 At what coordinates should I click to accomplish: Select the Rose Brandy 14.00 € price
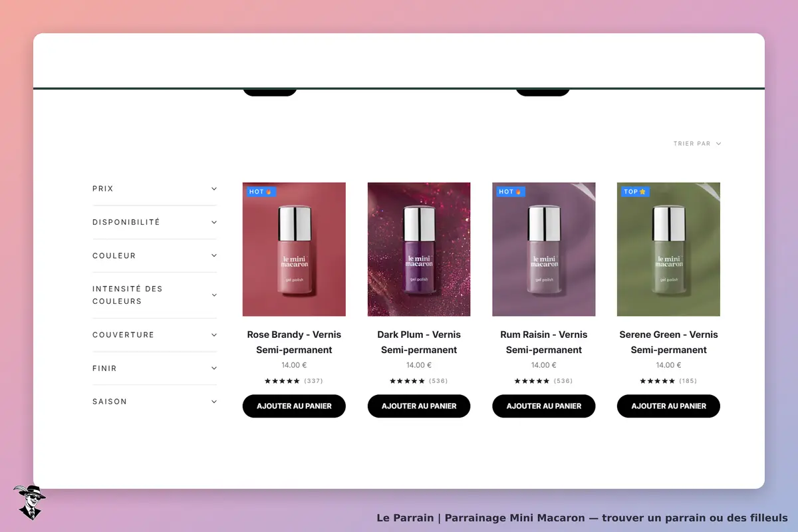pos(294,365)
